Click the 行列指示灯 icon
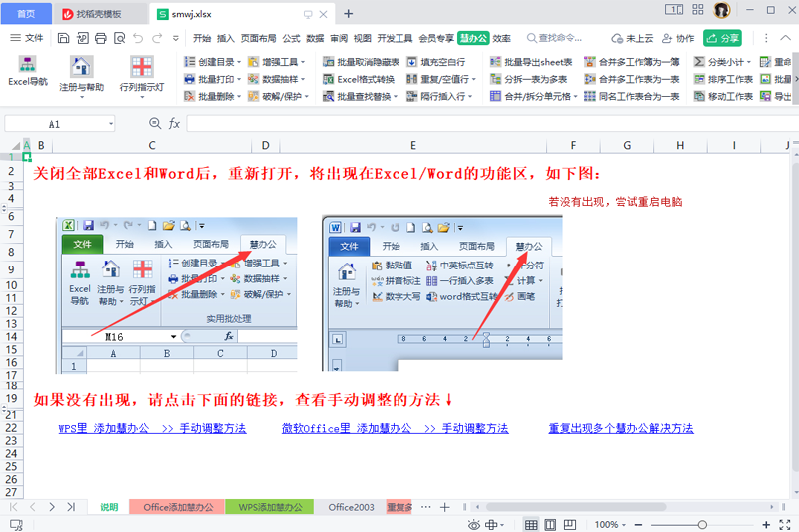Screen dimensions: 799x532 tap(143, 74)
